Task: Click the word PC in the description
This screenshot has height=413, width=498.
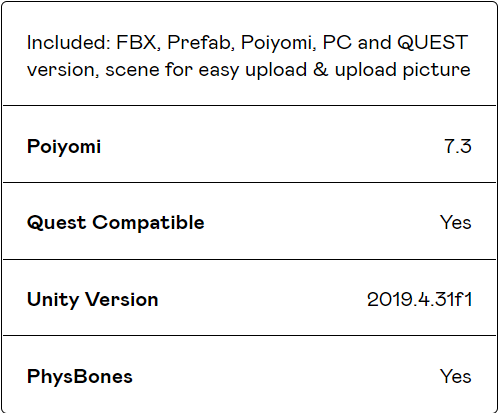Action: point(337,42)
